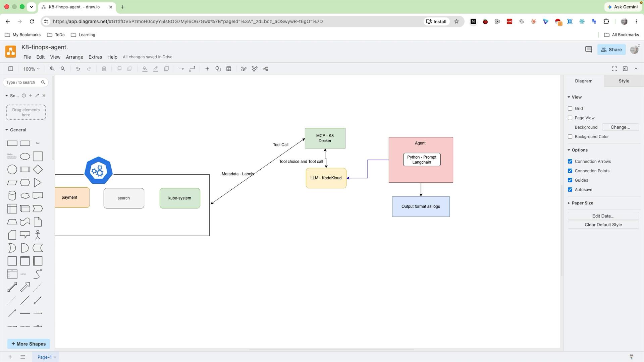Image resolution: width=644 pixels, height=362 pixels.
Task: Click the draw.io orange logo
Action: [x=11, y=52]
